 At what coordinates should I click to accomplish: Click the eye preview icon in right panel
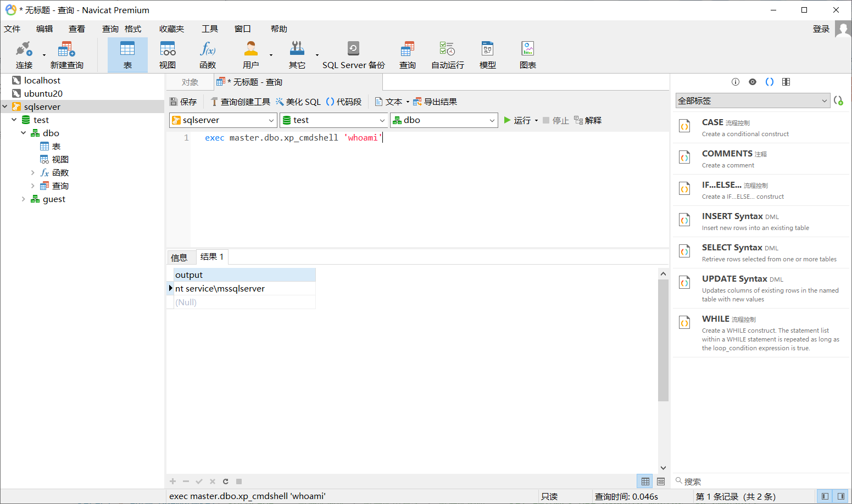[753, 82]
